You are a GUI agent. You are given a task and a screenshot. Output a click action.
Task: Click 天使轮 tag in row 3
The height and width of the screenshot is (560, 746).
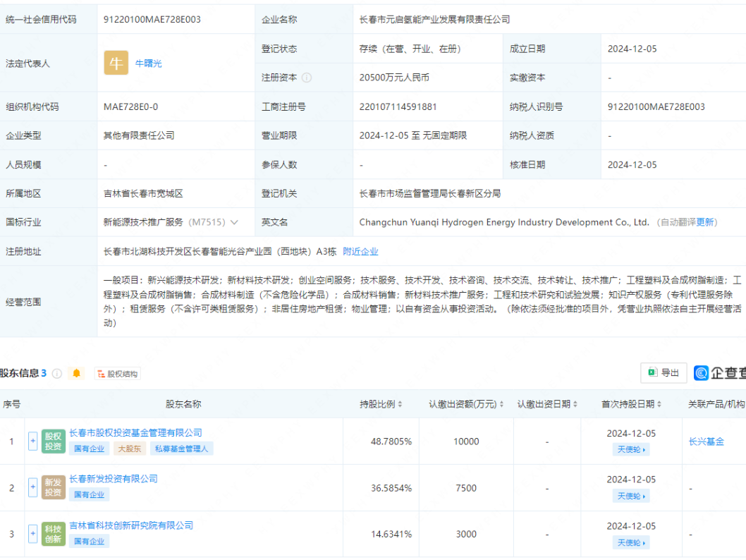click(631, 543)
